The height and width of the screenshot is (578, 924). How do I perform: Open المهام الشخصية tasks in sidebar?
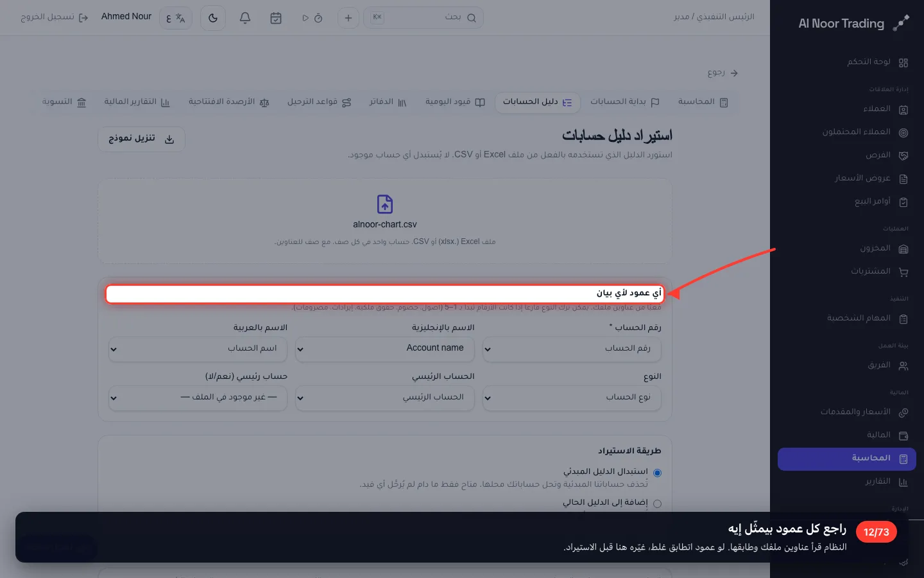coord(847,319)
